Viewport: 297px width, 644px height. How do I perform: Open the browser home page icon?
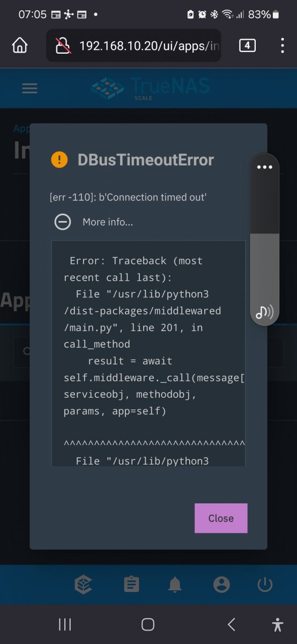[x=20, y=46]
